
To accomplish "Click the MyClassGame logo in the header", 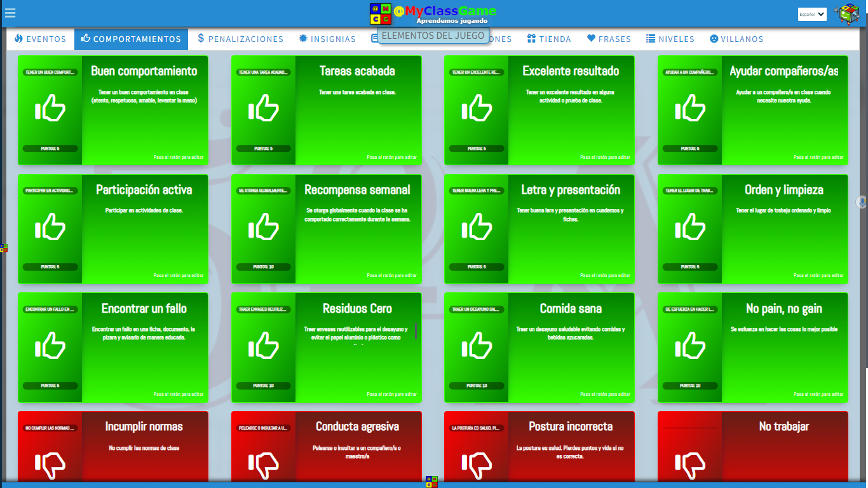I will pos(433,14).
